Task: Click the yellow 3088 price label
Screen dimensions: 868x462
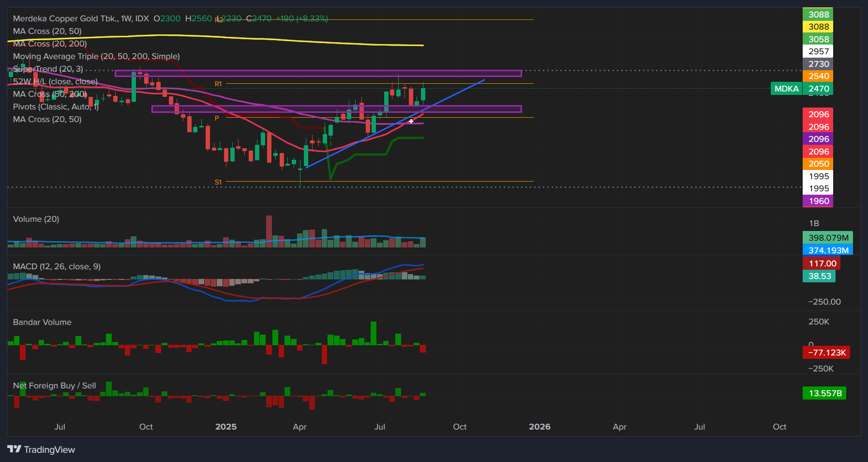Action: 818,27
